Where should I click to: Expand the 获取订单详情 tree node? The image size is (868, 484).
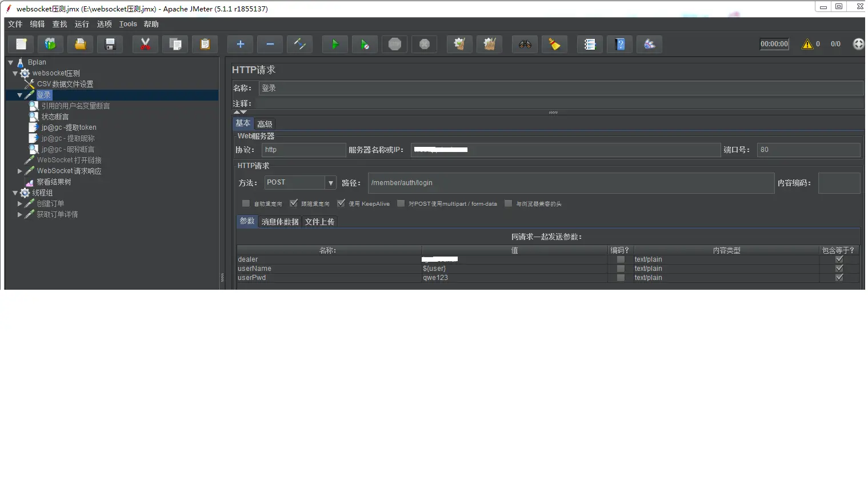[x=19, y=214]
